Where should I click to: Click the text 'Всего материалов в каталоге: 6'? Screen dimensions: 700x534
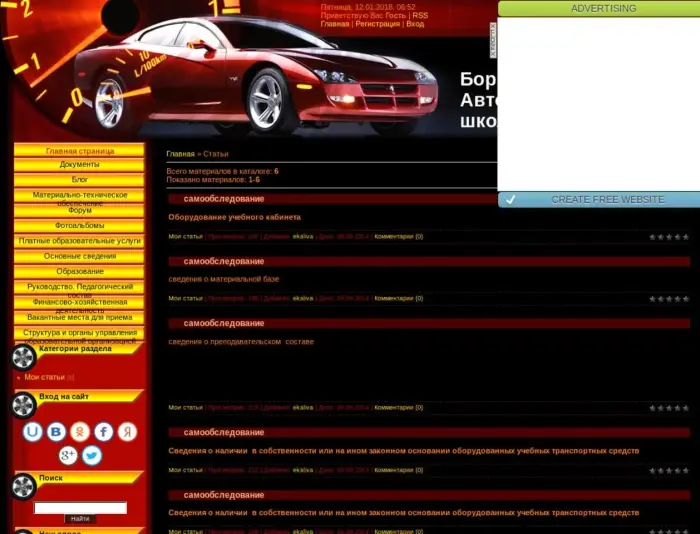[222, 171]
